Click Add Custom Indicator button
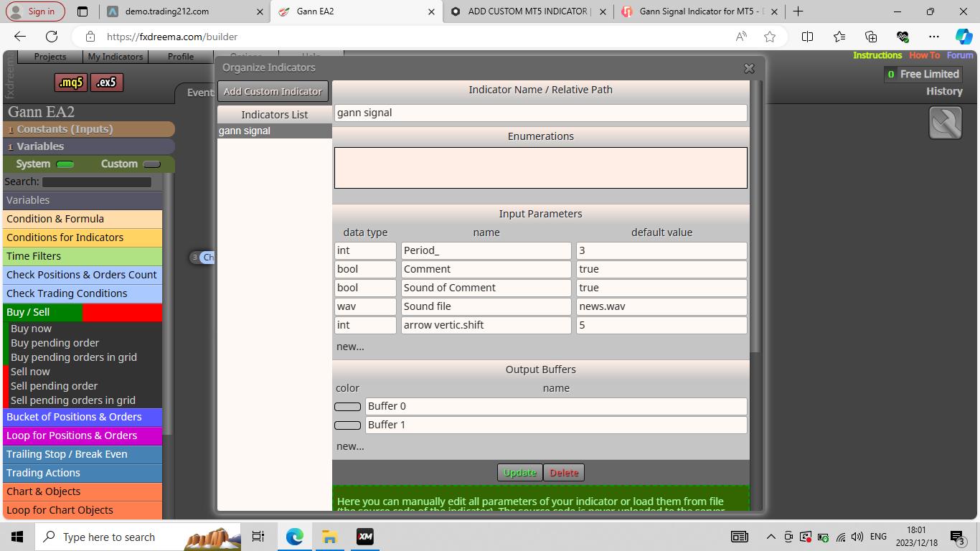This screenshot has width=980, height=551. coord(273,91)
